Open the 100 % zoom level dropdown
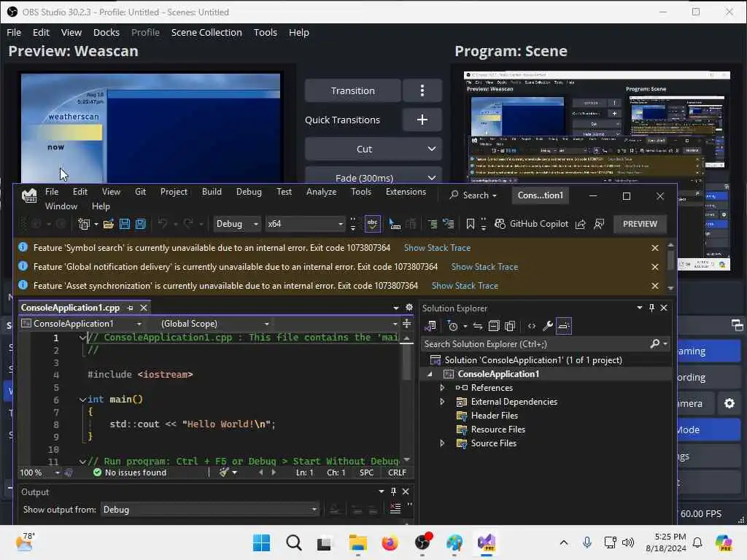 coord(40,472)
